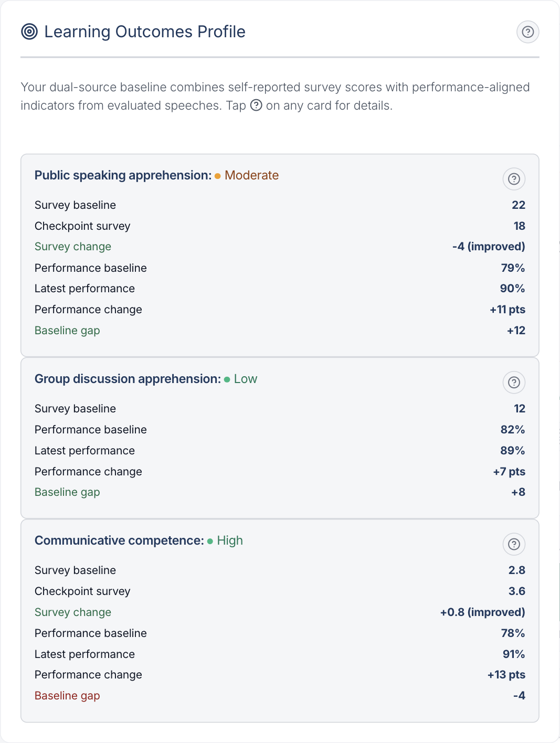Click the -4 (improved) survey change value
560x743 pixels.
pos(489,247)
